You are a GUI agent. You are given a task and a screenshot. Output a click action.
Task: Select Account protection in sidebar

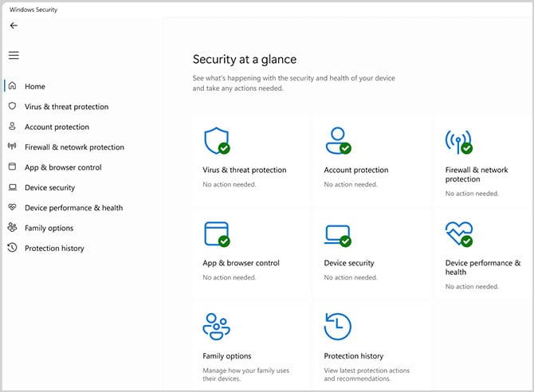click(x=57, y=127)
